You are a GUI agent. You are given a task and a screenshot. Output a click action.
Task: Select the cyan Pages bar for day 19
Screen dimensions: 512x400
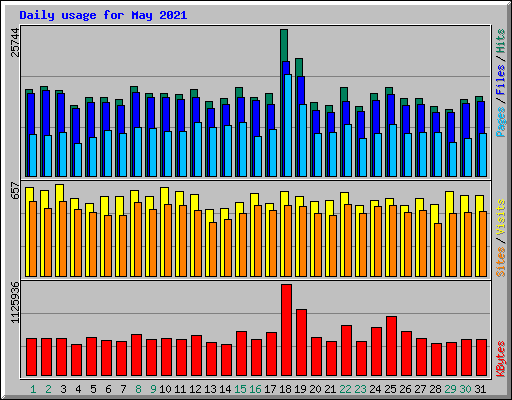pyautogui.click(x=303, y=140)
